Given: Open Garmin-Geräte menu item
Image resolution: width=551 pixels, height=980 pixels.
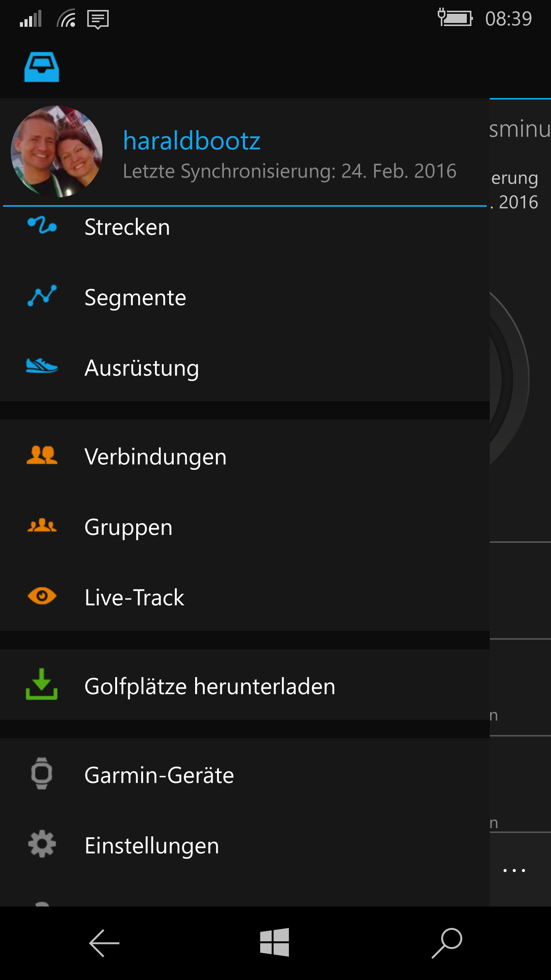Looking at the screenshot, I should coord(245,775).
